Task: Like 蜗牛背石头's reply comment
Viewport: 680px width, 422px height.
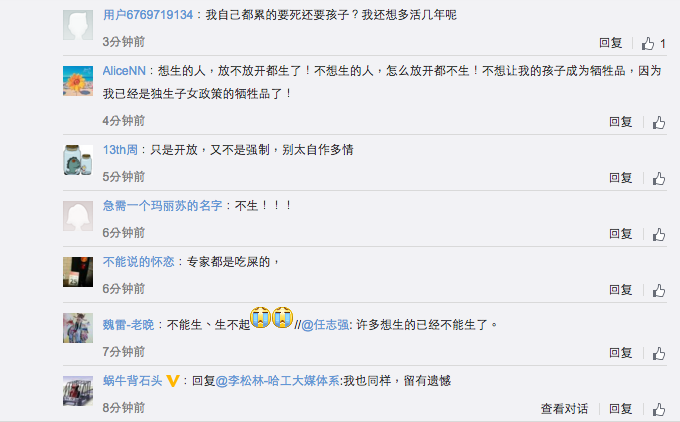Action: point(659,409)
